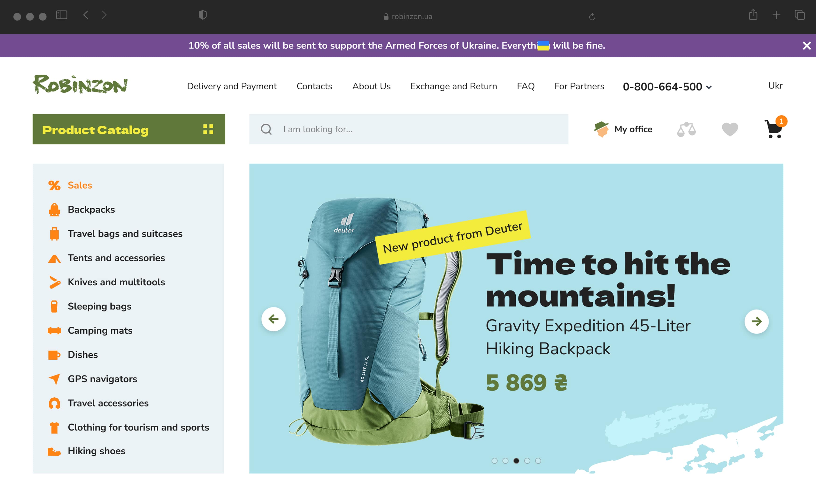The height and width of the screenshot is (504, 816).
Task: Click the search magnifier icon
Action: click(x=266, y=129)
